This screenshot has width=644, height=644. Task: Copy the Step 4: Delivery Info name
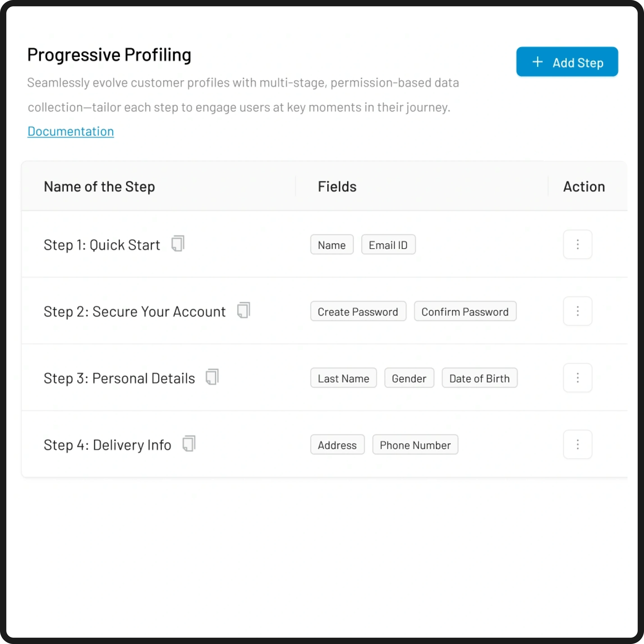(x=189, y=444)
